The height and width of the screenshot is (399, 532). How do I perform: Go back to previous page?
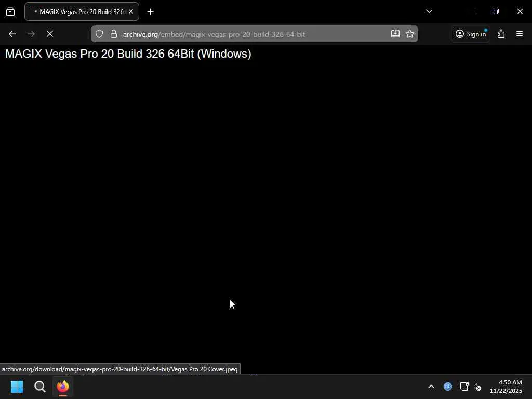12,34
